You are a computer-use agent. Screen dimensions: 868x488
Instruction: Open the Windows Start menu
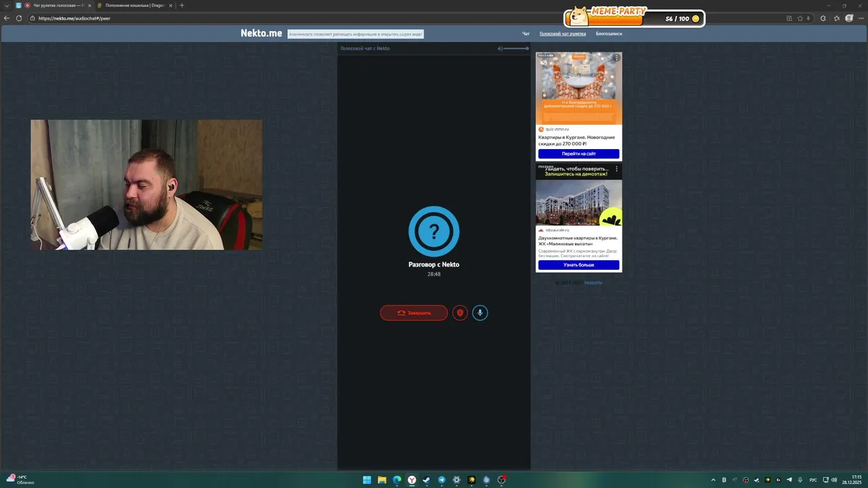[367, 480]
